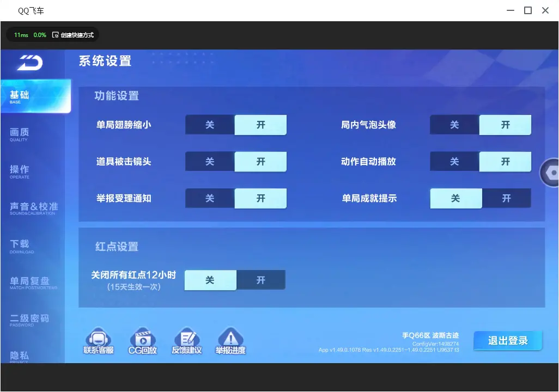Click the 系统设置 page title
The width and height of the screenshot is (559, 392).
pyautogui.click(x=105, y=61)
